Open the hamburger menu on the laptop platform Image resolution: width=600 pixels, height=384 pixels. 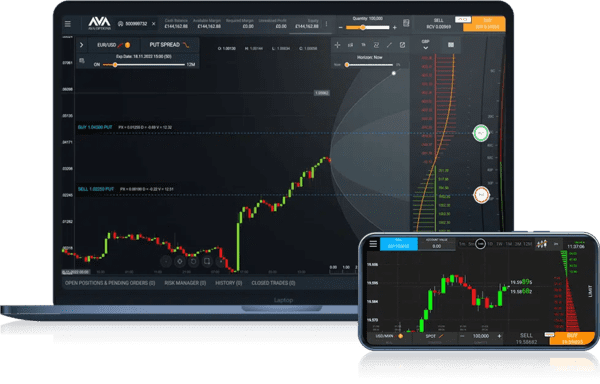click(x=68, y=24)
